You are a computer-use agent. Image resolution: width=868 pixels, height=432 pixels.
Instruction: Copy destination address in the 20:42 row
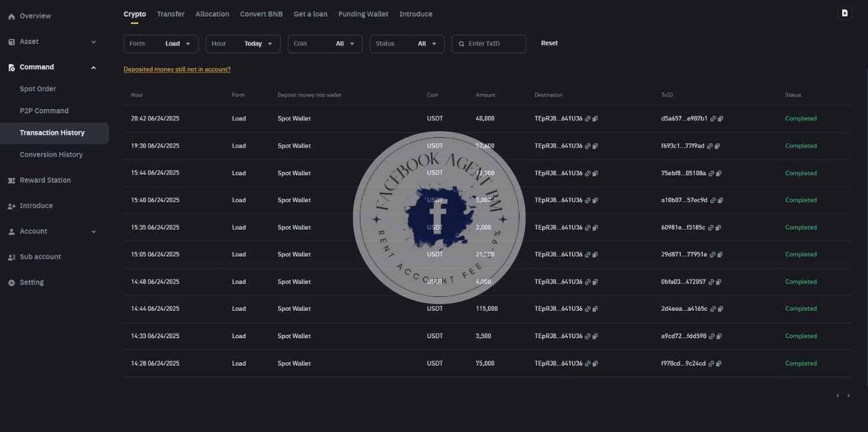coord(595,118)
